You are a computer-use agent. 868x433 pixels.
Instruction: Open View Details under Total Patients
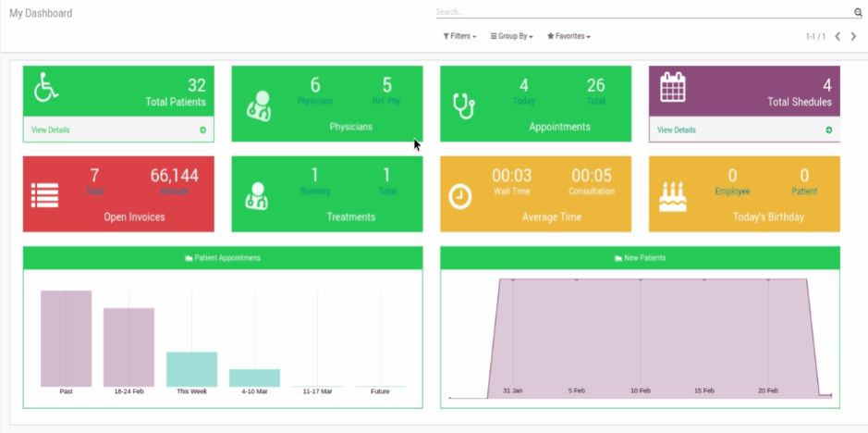tap(50, 130)
